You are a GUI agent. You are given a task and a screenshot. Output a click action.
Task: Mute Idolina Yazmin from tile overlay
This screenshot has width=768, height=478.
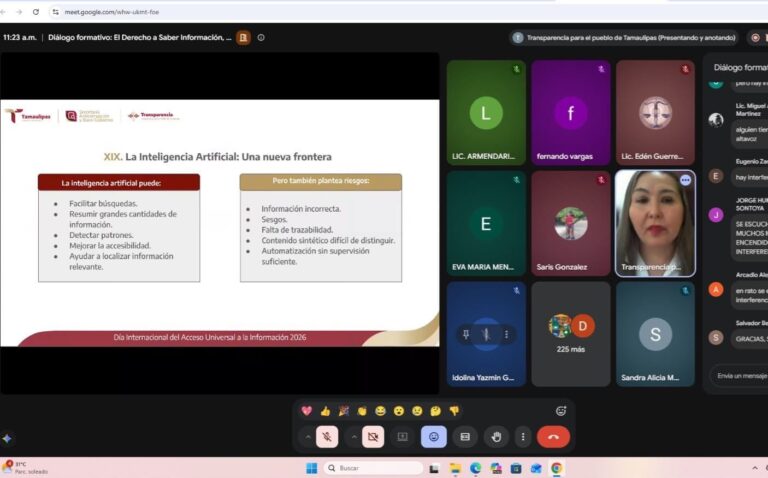click(x=486, y=334)
